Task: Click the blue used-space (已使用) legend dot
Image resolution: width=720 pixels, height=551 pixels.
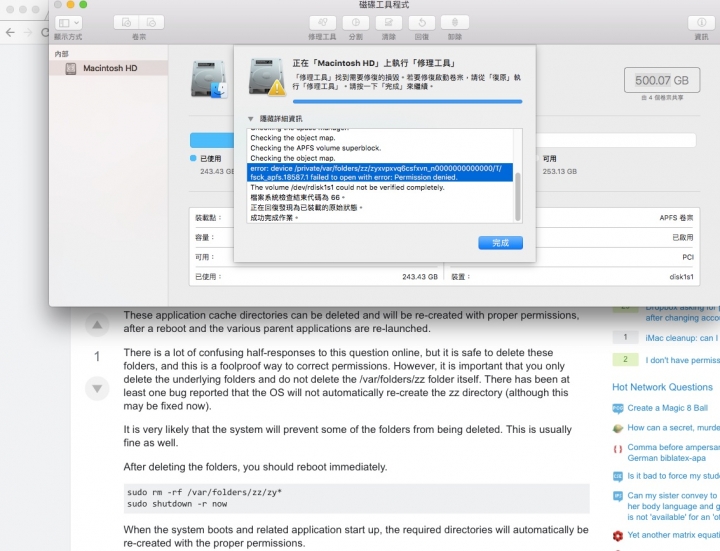Action: (193, 158)
